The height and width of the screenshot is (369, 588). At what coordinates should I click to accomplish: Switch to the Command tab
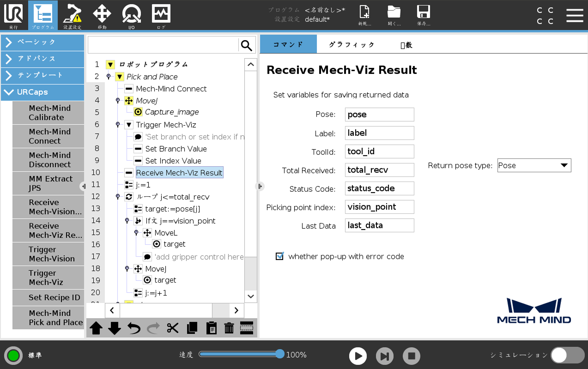point(288,44)
